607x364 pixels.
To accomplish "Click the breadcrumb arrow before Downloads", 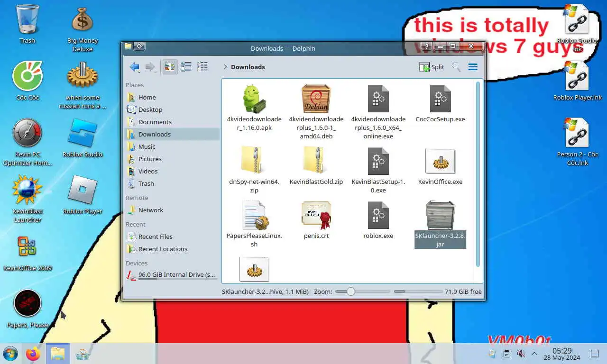I will (x=225, y=67).
